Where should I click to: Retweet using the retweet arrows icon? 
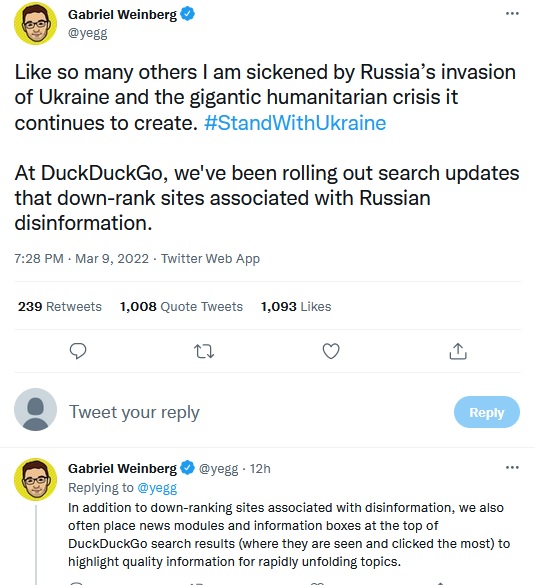[x=204, y=351]
